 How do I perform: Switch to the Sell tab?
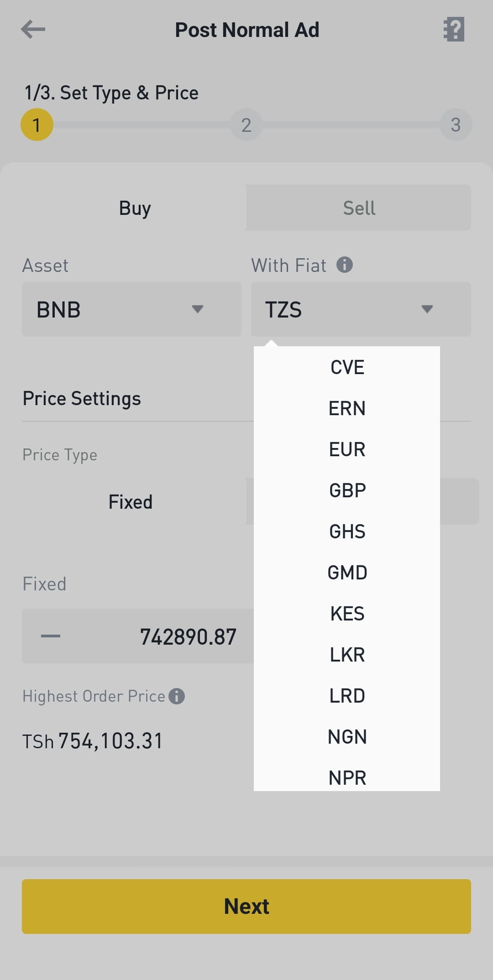click(x=359, y=208)
